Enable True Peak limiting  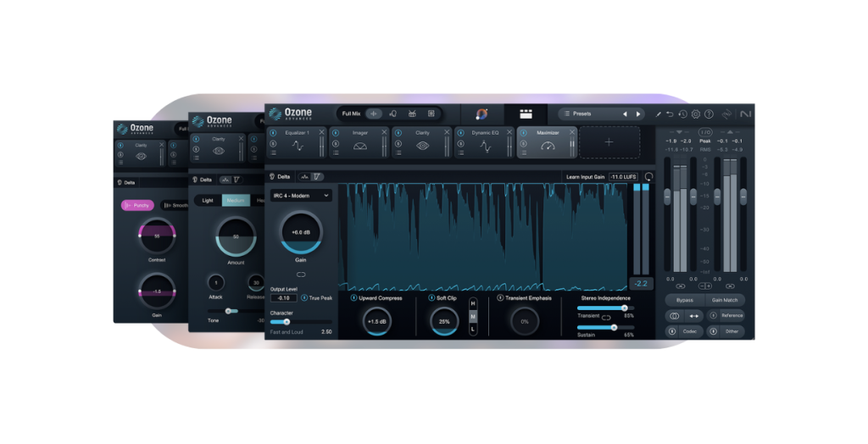[x=304, y=298]
